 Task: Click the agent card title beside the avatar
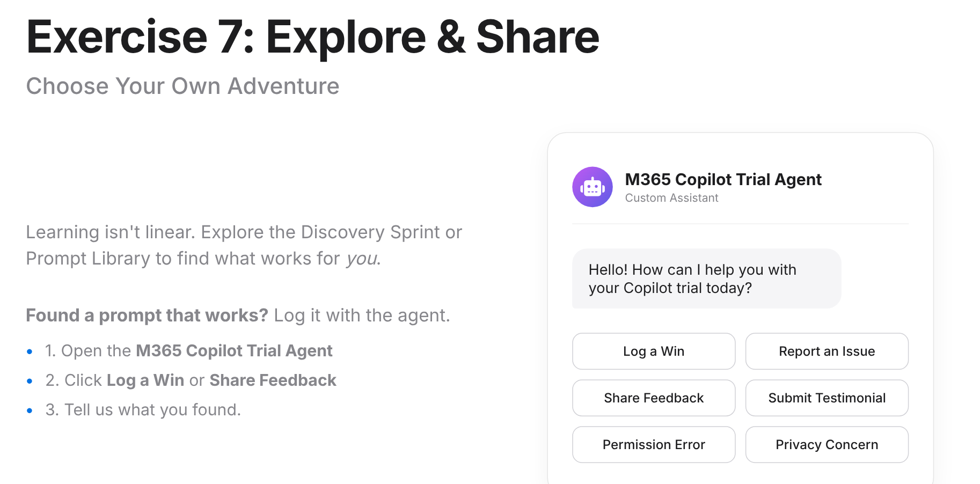click(723, 179)
